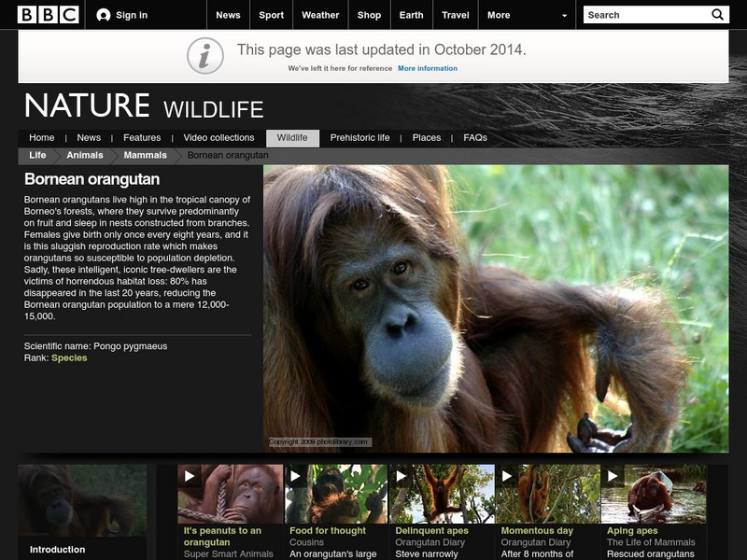Play the 'Food for thought' video
This screenshot has width=747, height=560.
pyautogui.click(x=295, y=476)
